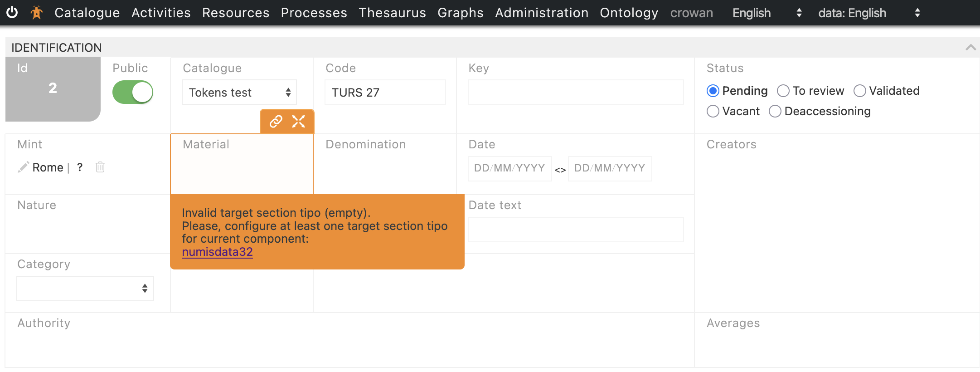Follow the numisdata32 link
The width and height of the screenshot is (980, 372).
[x=217, y=252]
